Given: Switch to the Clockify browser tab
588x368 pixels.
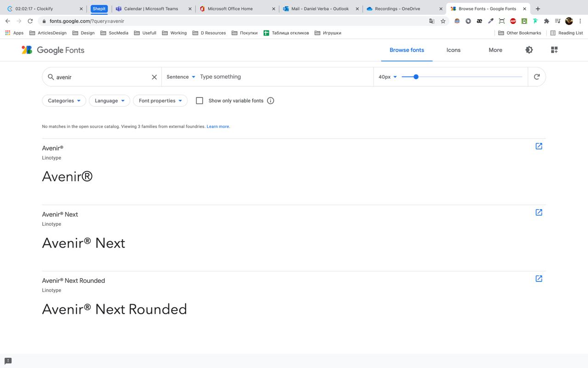Looking at the screenshot, I should [45, 9].
